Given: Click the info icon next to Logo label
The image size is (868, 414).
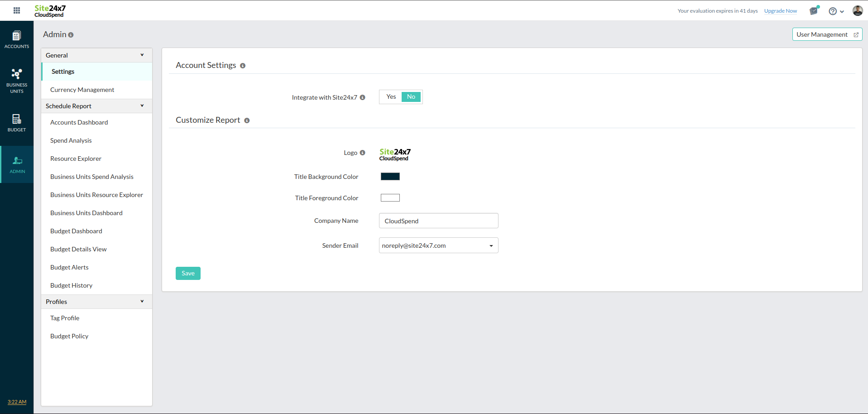Looking at the screenshot, I should 363,153.
